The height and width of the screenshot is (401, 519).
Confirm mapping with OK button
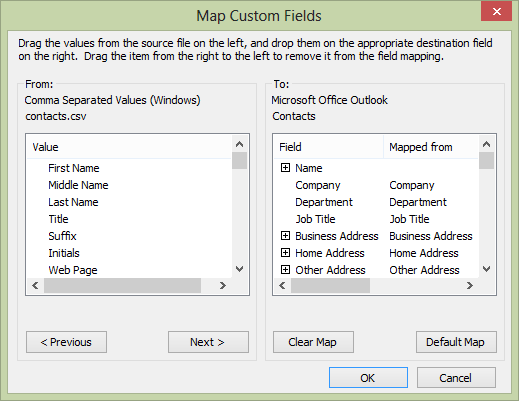pos(368,378)
